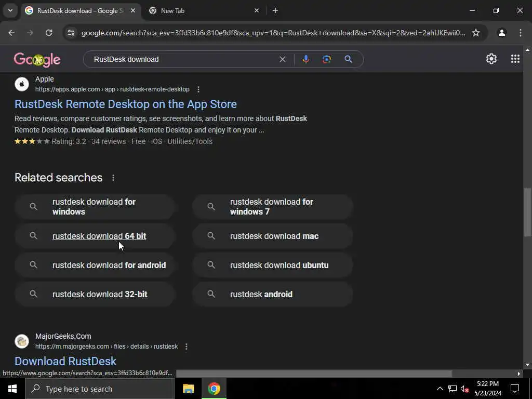Open the tab search dropdown arrow
Screen dimensions: 532x399
coord(10,10)
